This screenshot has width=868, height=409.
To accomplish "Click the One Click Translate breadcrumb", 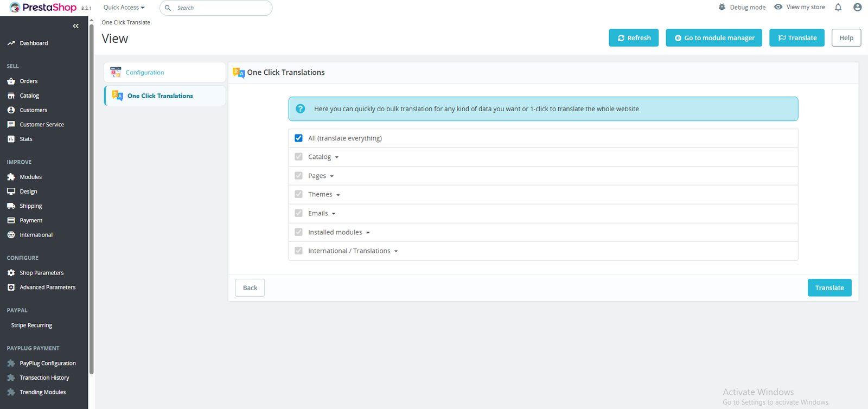I will pos(126,22).
